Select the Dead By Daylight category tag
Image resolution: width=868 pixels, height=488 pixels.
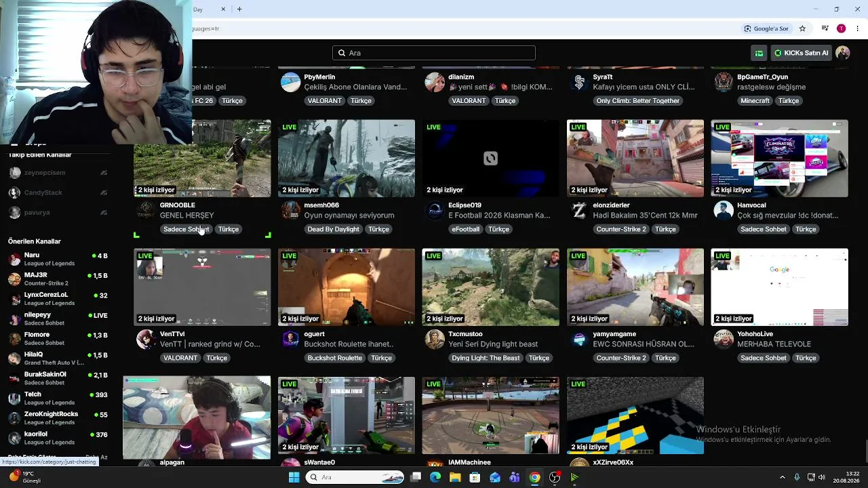(x=333, y=229)
